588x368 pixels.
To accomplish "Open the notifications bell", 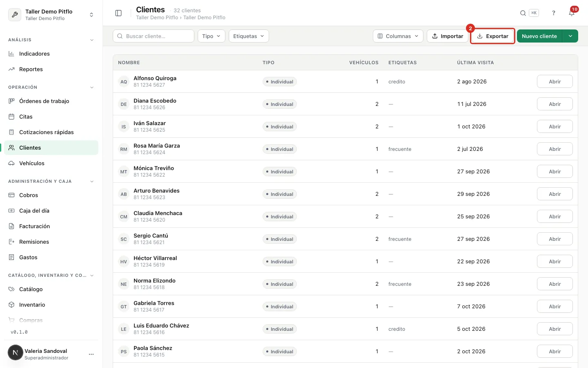I will [x=572, y=13].
